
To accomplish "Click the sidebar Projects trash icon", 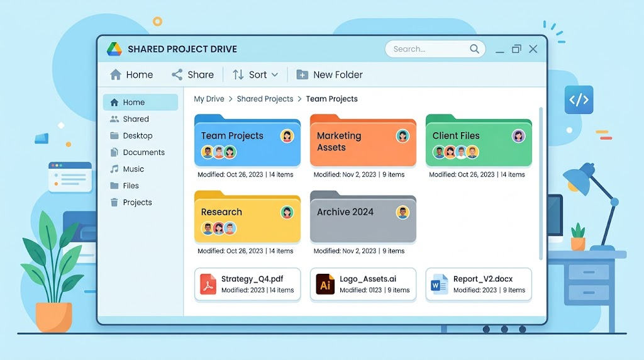I will pyautogui.click(x=114, y=202).
